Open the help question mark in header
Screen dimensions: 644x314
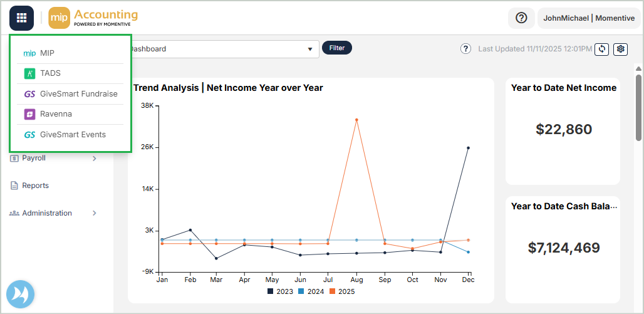pos(521,18)
